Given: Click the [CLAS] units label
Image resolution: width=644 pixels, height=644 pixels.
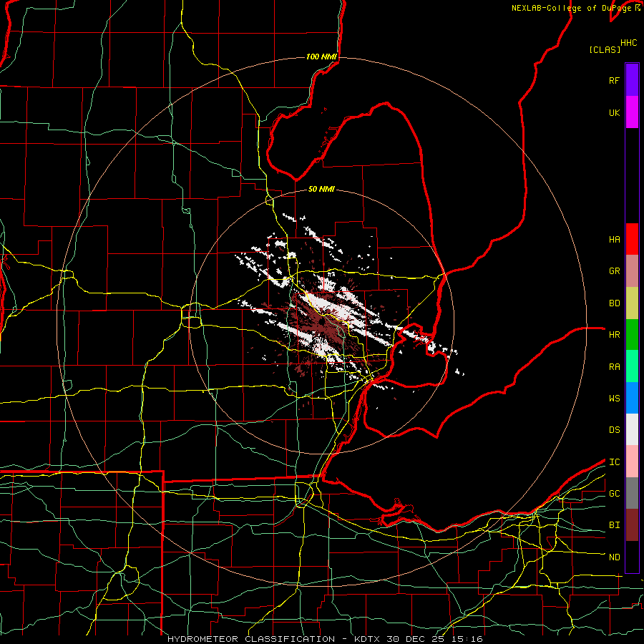Looking at the screenshot, I should tap(605, 49).
